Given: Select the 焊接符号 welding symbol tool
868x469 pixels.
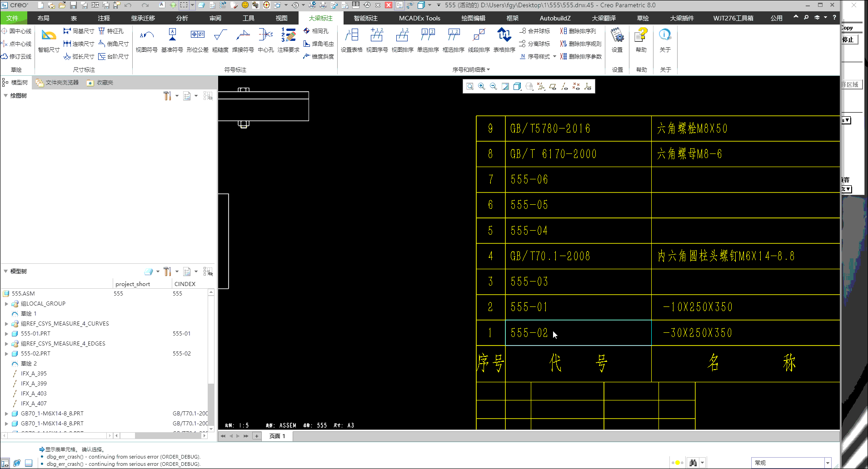Looking at the screenshot, I should coord(243,40).
